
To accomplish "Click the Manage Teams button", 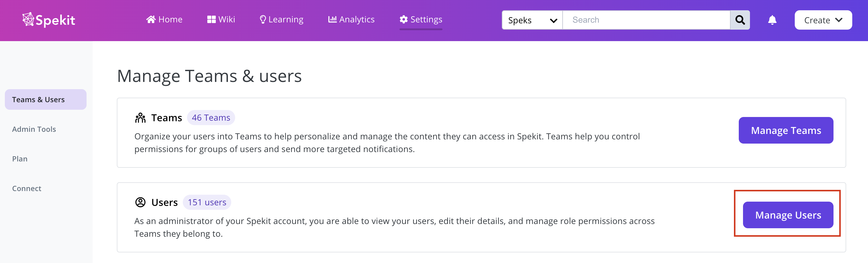I will (786, 130).
